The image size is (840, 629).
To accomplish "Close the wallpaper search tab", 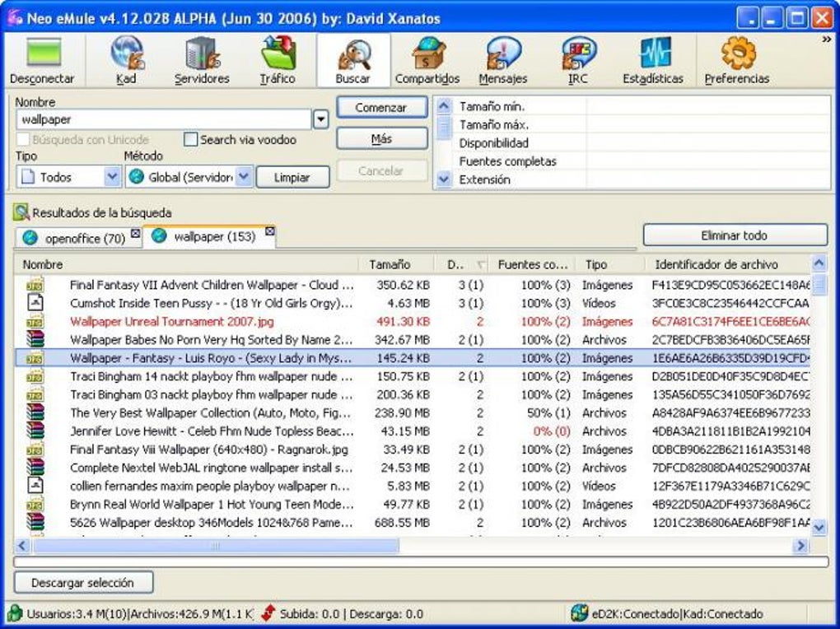I will click(x=269, y=231).
